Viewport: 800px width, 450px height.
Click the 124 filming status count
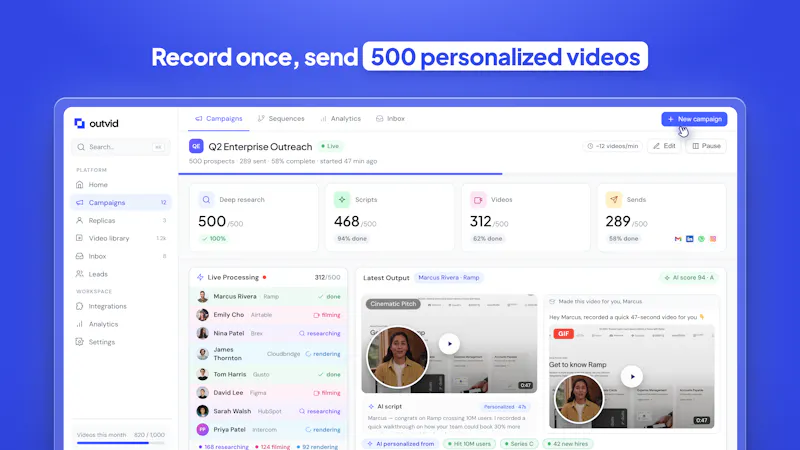(272, 447)
